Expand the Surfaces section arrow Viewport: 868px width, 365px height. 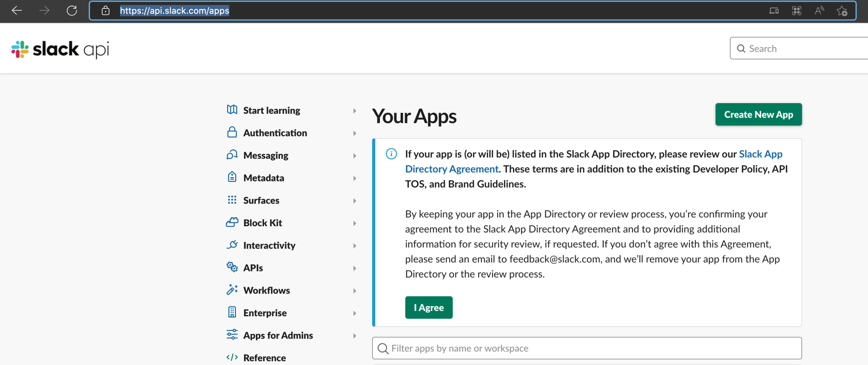pyautogui.click(x=354, y=201)
